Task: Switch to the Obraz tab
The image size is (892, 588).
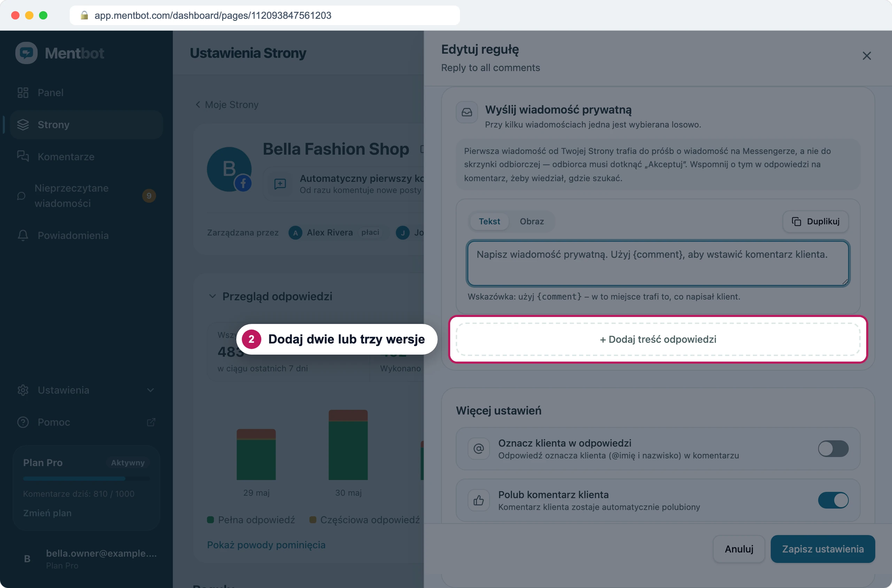Action: pos(531,221)
